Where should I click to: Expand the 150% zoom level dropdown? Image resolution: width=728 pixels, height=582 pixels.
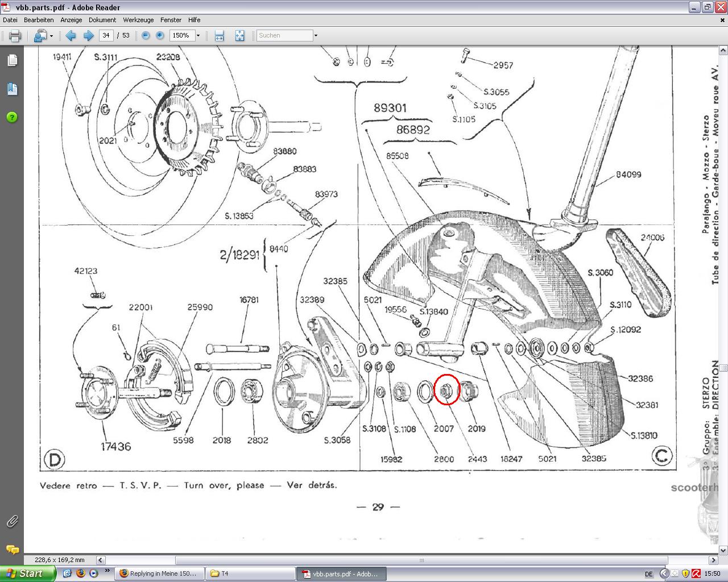198,36
